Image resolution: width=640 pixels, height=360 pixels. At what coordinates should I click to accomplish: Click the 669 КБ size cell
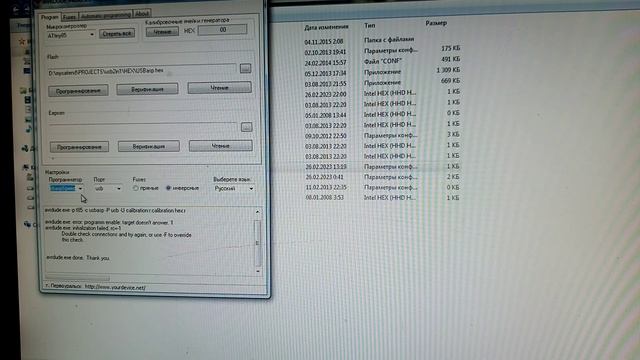point(450,81)
